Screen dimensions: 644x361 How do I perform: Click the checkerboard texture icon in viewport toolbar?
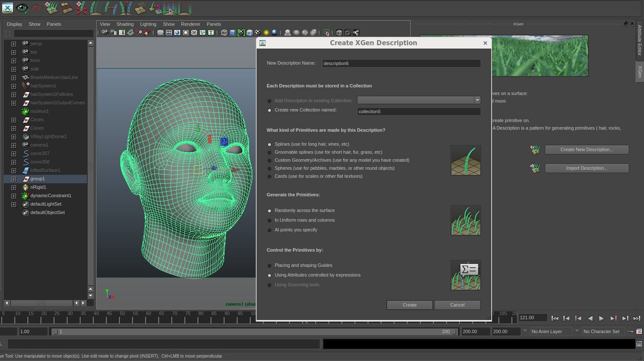(257, 33)
